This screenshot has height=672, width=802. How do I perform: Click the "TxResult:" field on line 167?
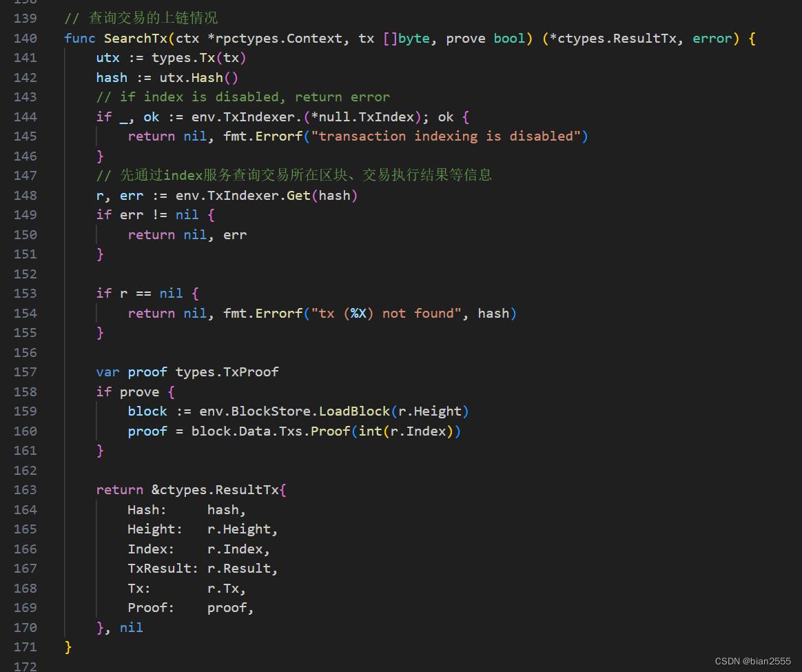click(163, 569)
